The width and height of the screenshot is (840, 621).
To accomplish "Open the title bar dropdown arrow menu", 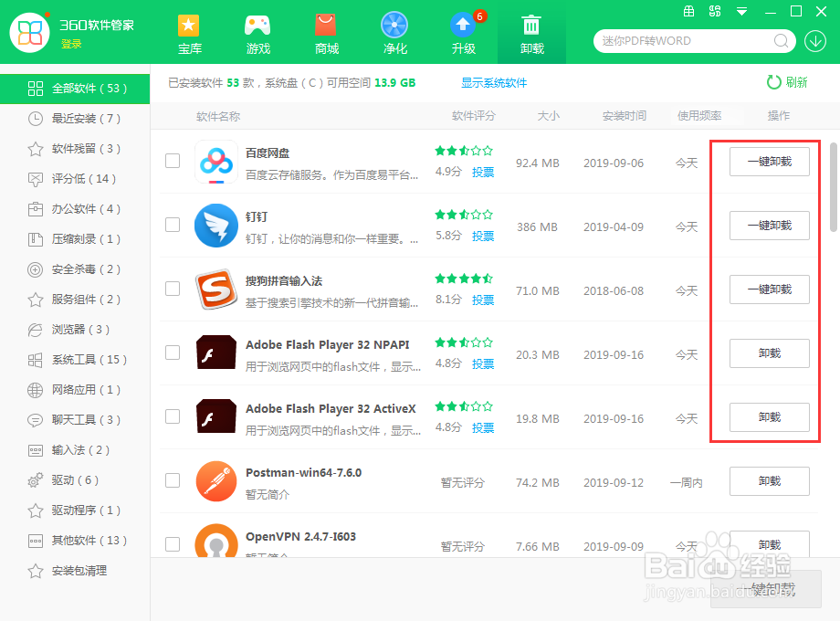I will click(x=741, y=12).
